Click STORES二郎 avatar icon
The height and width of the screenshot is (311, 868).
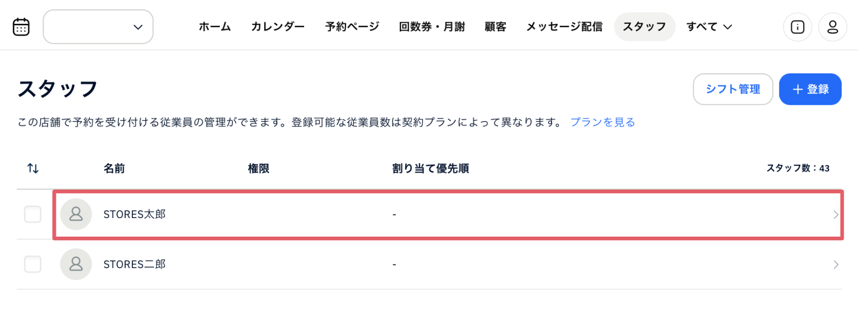click(76, 265)
